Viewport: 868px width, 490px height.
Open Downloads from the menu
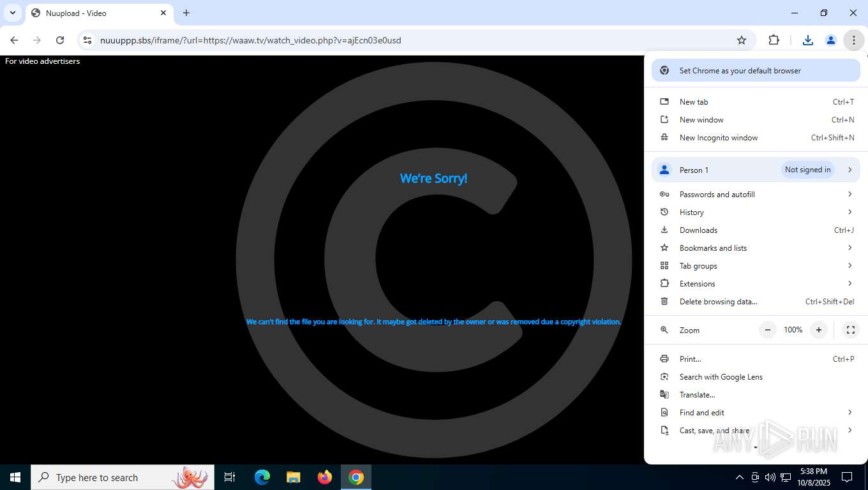click(756, 230)
